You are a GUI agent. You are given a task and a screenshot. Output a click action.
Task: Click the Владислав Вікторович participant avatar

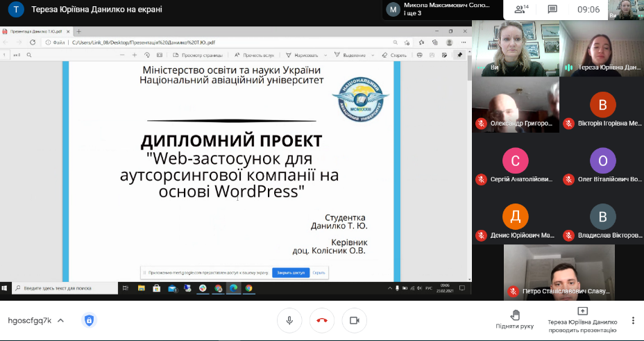602,217
